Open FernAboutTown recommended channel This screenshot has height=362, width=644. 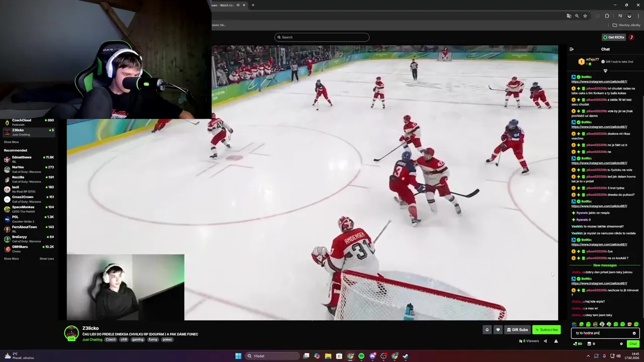(29, 229)
